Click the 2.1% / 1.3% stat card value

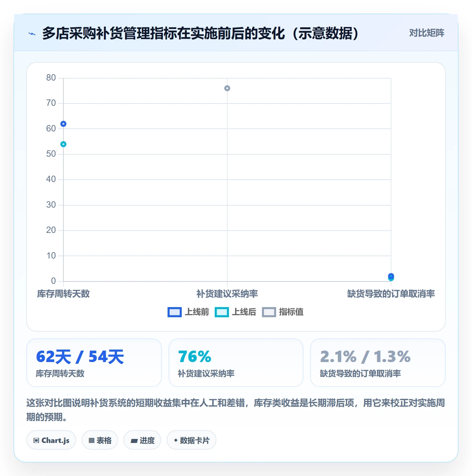[365, 357]
